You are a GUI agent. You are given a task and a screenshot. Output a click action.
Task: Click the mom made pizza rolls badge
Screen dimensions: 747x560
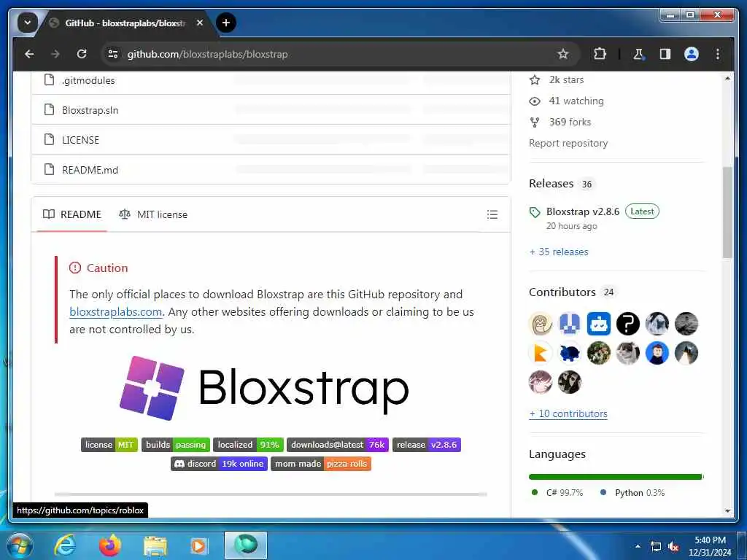[x=321, y=464]
